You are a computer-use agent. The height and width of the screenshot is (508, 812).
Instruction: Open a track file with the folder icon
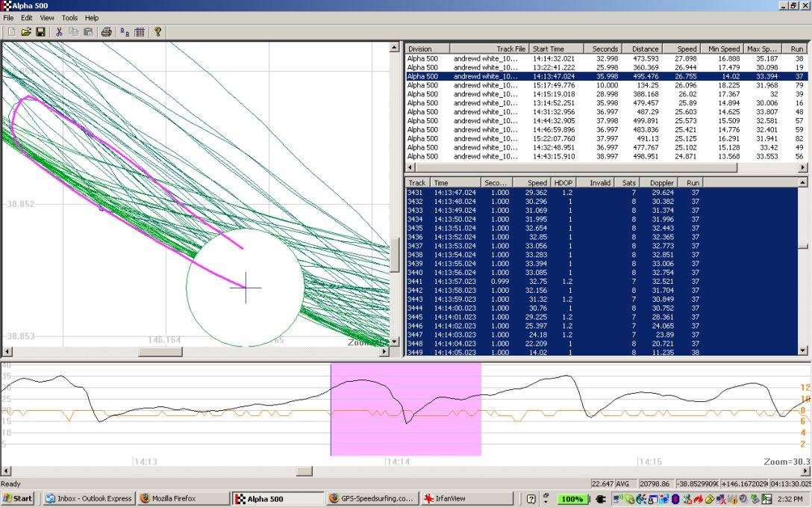(x=26, y=32)
